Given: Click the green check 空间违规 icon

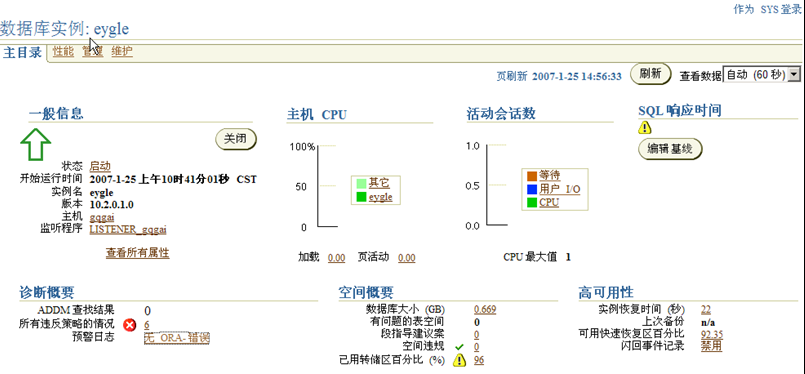Looking at the screenshot, I should coord(459,348).
